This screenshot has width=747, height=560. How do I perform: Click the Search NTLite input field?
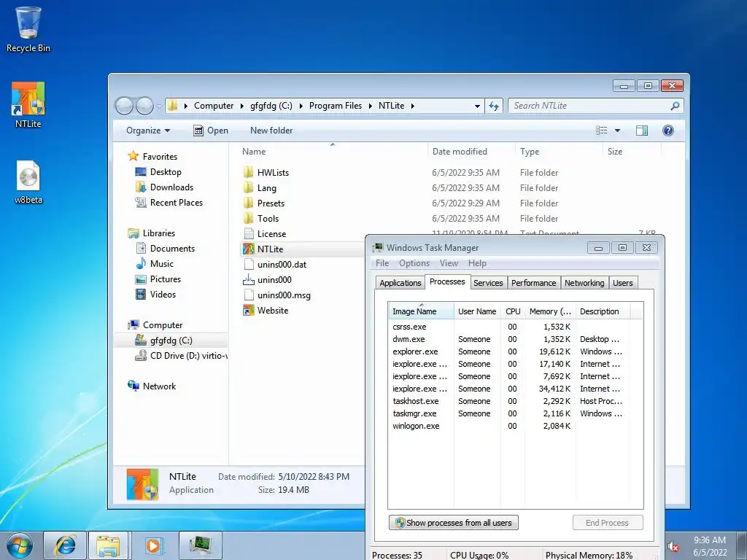pos(589,106)
